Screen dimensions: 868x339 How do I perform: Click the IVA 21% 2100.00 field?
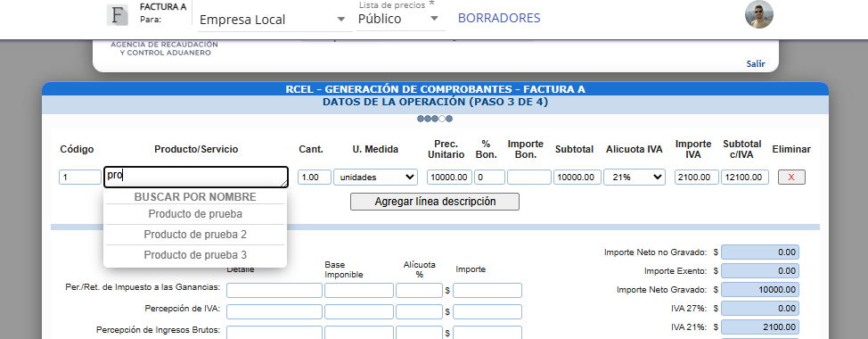(x=760, y=327)
